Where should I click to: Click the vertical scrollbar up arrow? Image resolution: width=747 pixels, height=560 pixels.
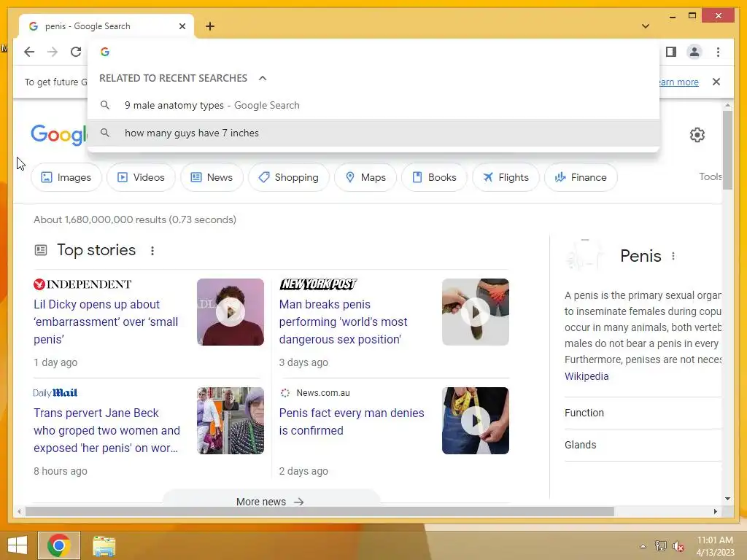pos(727,104)
